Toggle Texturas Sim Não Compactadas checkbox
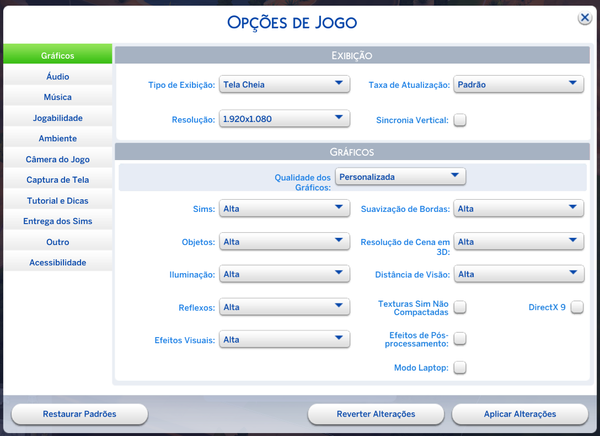Screen dimensions: 600x436 click(460, 307)
